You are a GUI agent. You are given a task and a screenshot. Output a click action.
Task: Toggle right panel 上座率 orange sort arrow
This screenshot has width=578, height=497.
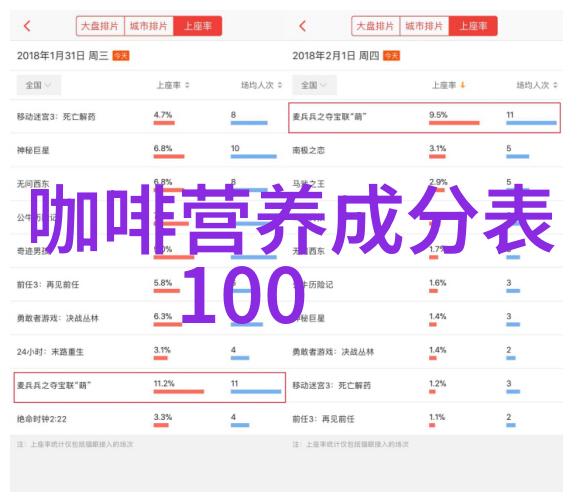point(463,85)
